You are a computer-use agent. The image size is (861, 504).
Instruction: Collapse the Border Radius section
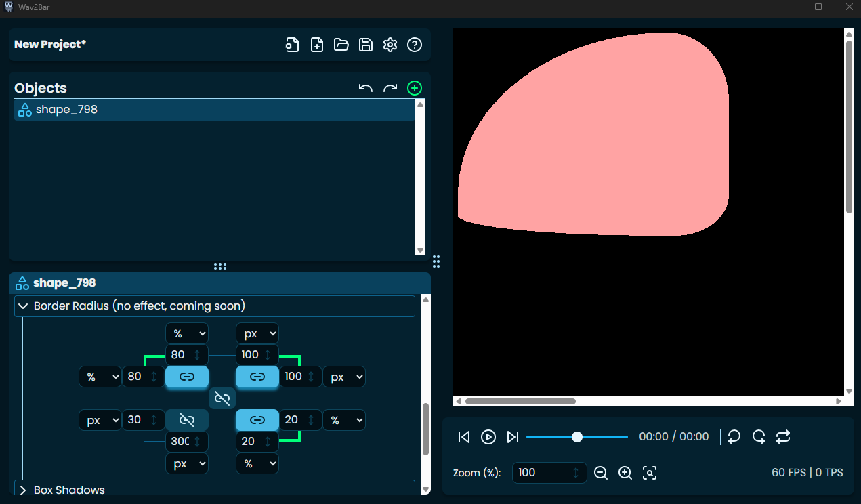[x=23, y=306]
